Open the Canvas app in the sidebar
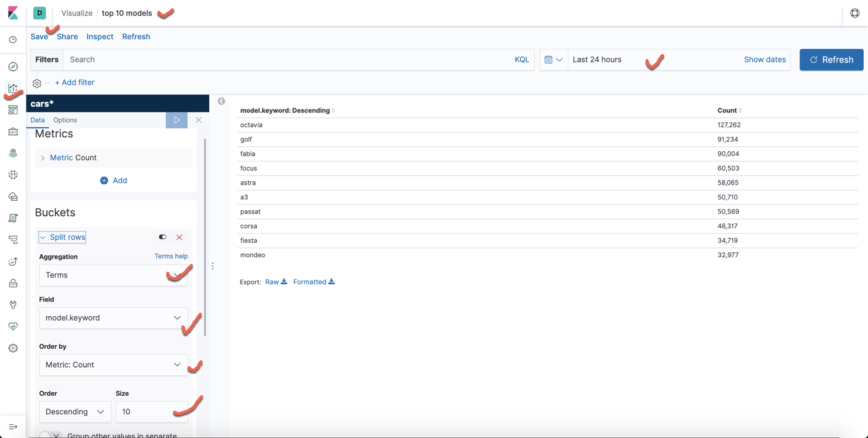 pos(13,131)
